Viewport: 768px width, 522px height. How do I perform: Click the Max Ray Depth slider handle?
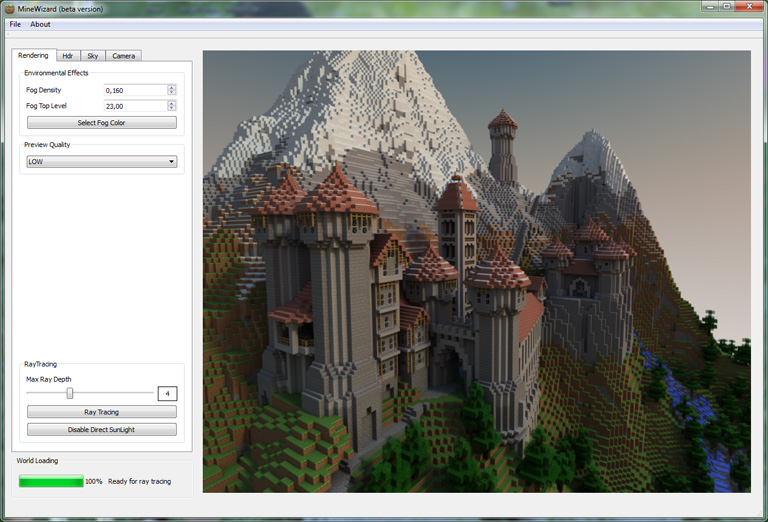pos(70,393)
